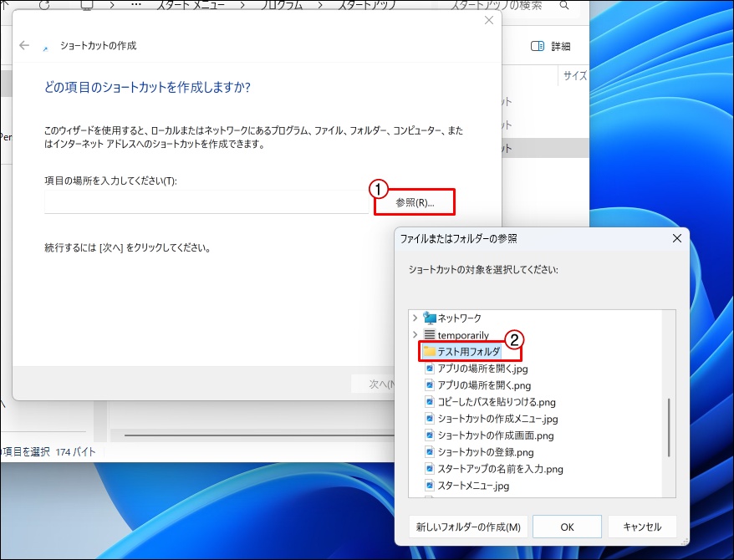Select the ネットワーク network icon
This screenshot has width=734, height=560.
[430, 318]
